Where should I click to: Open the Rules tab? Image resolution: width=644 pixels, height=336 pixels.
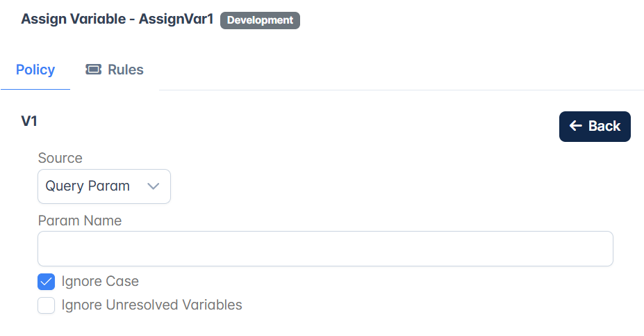[115, 70]
